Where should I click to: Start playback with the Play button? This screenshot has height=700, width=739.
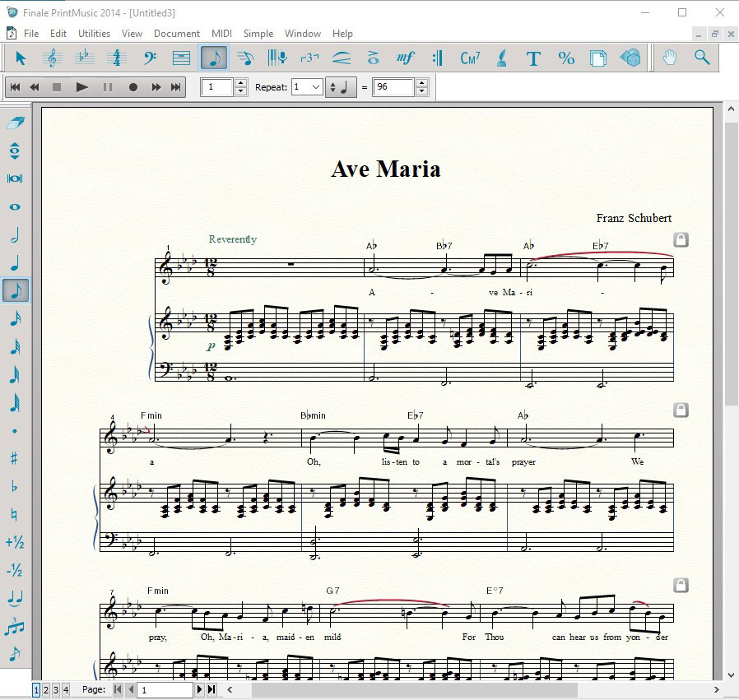point(81,87)
